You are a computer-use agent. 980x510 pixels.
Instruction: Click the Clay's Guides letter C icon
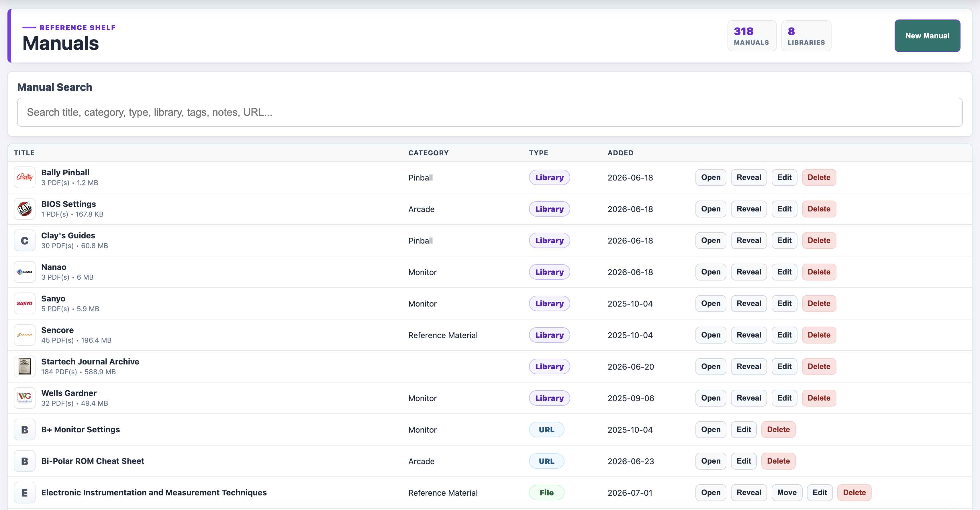(x=25, y=240)
